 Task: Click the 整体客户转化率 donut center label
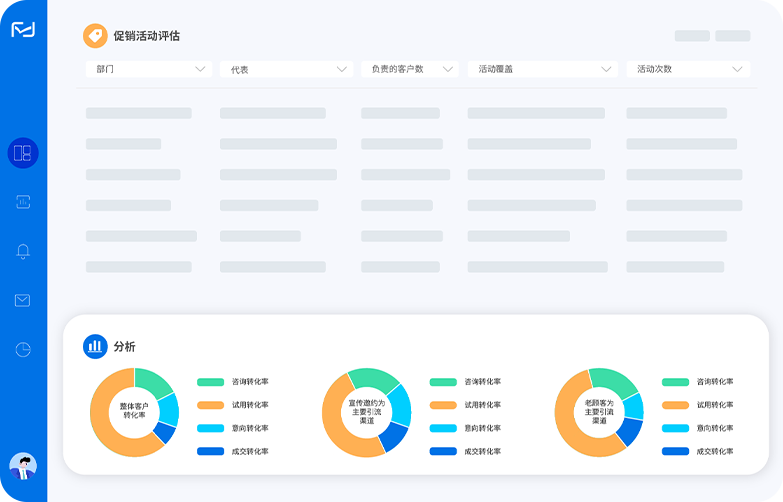(x=134, y=411)
